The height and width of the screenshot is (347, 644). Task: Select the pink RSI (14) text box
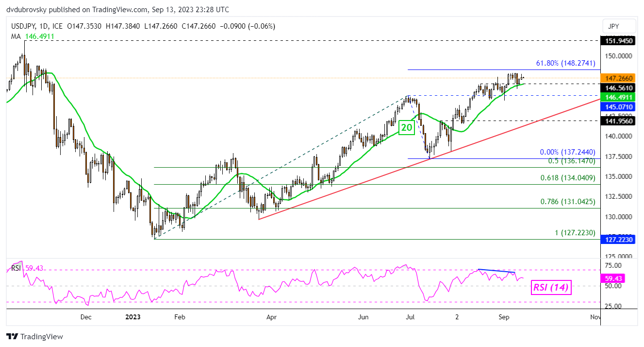pos(550,287)
